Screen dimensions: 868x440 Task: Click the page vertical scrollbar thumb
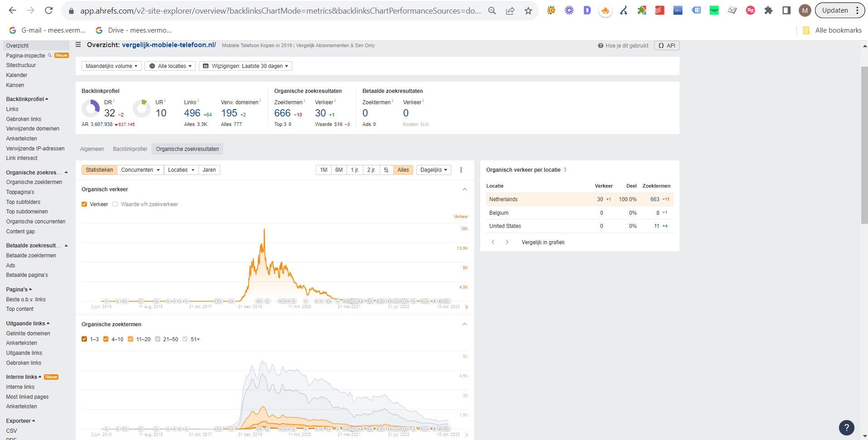click(x=864, y=145)
